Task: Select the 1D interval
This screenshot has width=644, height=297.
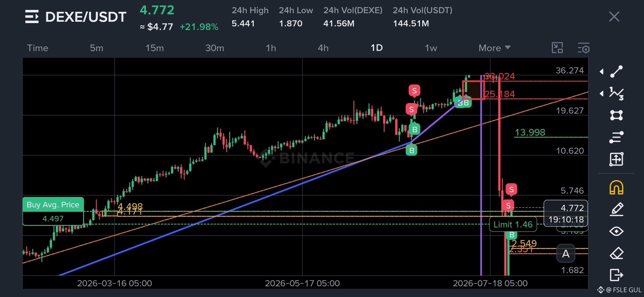Action: 376,48
